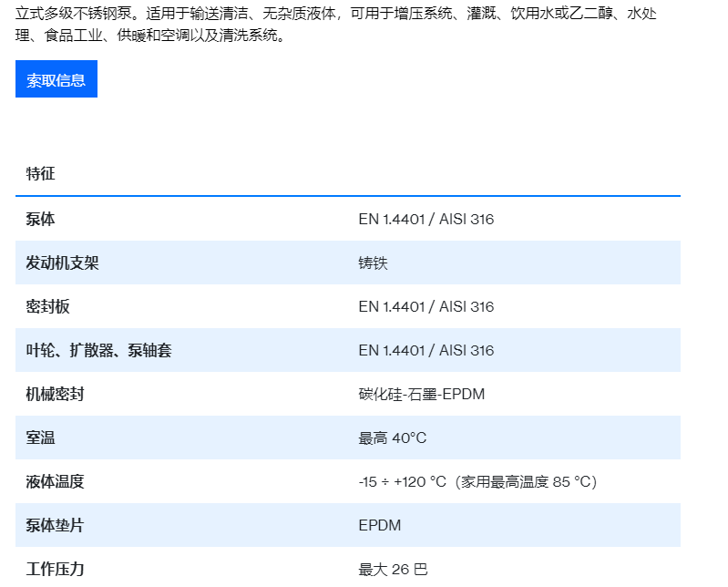The width and height of the screenshot is (728, 587).
Task: Click the 索取信息 button
Action: pos(56,79)
